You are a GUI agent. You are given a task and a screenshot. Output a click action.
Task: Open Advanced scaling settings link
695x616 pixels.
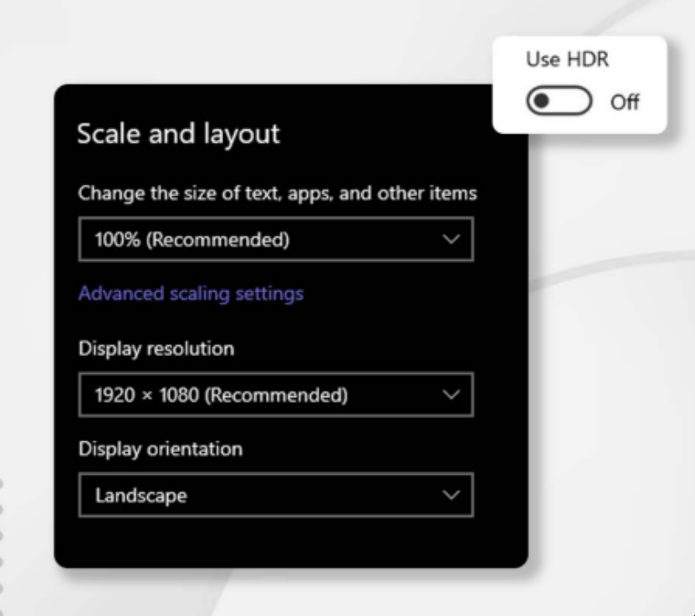[x=191, y=293]
